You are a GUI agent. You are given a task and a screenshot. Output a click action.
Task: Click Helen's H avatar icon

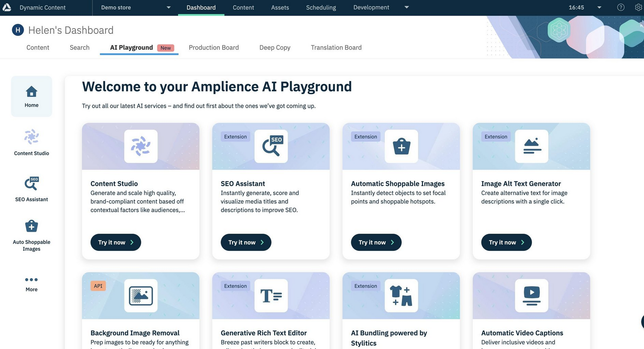click(18, 30)
